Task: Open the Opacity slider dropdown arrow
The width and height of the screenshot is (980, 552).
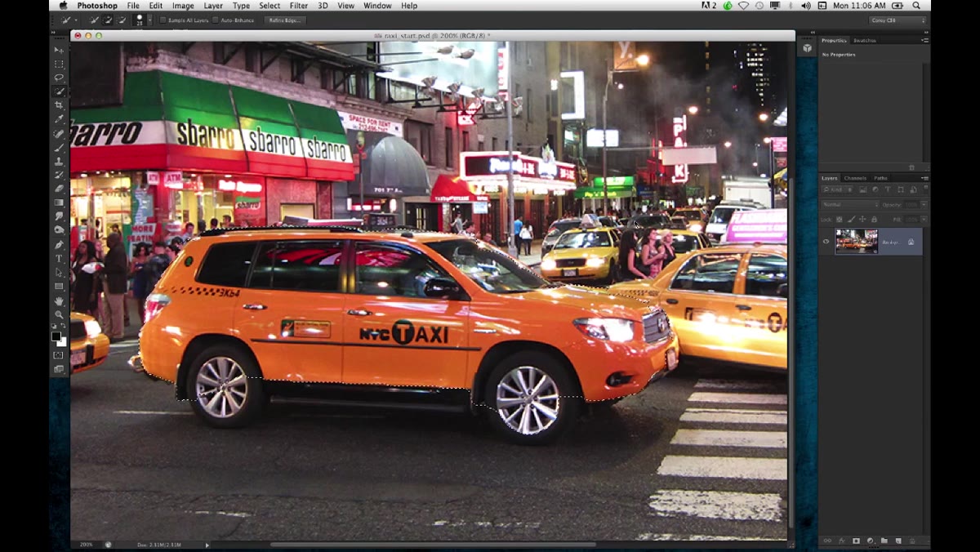Action: point(924,204)
